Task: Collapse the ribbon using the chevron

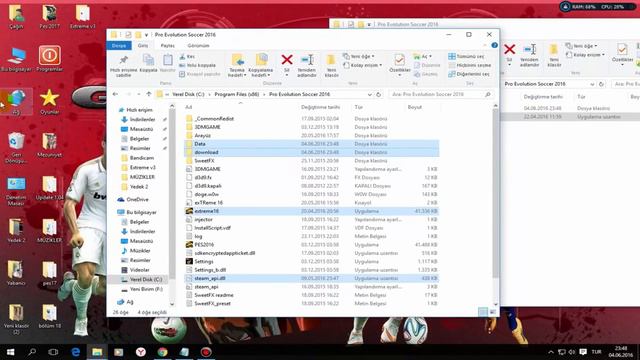Action: 485,45
